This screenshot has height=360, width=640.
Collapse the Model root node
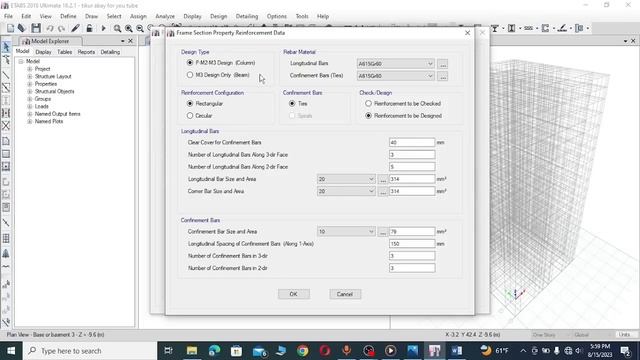[x=21, y=61]
